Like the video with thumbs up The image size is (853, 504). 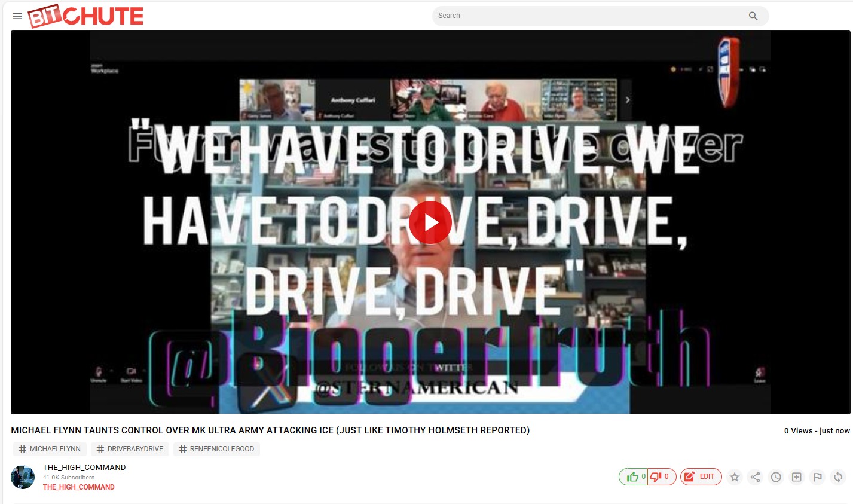point(633,477)
